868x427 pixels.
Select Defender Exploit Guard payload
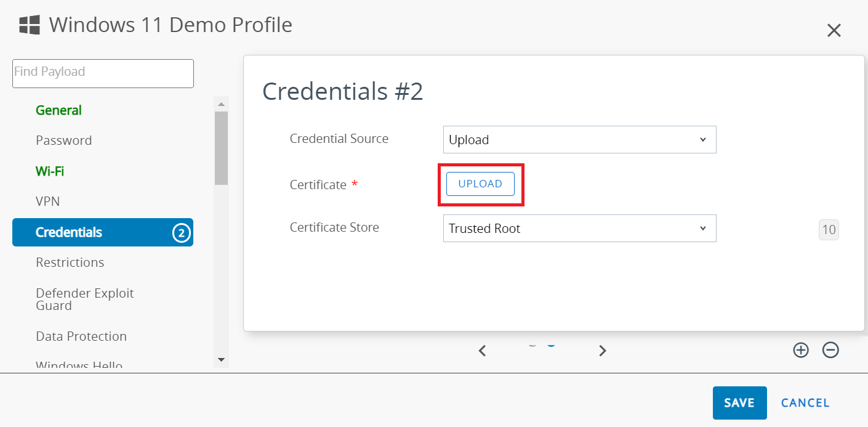pos(84,299)
